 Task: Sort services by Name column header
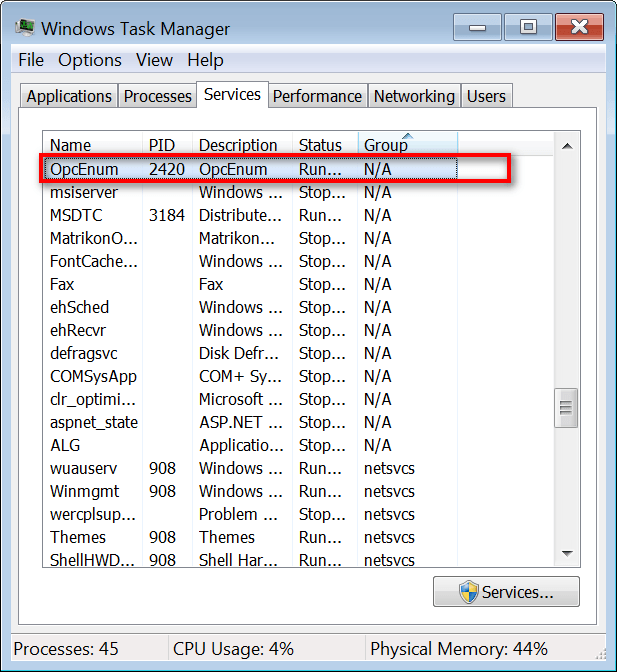point(92,145)
